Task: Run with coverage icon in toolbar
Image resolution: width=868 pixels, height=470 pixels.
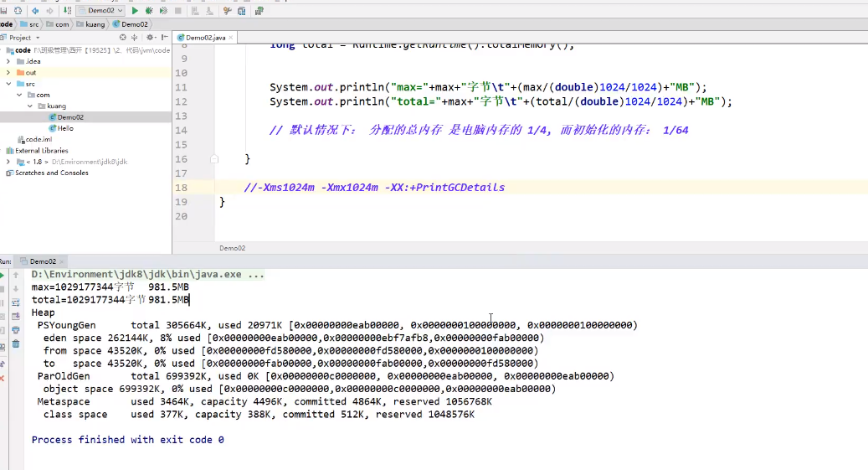Action: [x=163, y=11]
